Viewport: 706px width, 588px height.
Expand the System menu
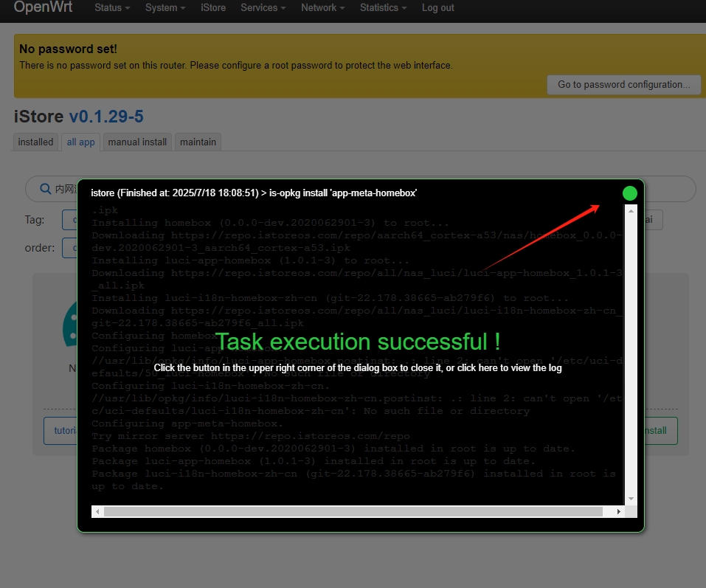(165, 7)
